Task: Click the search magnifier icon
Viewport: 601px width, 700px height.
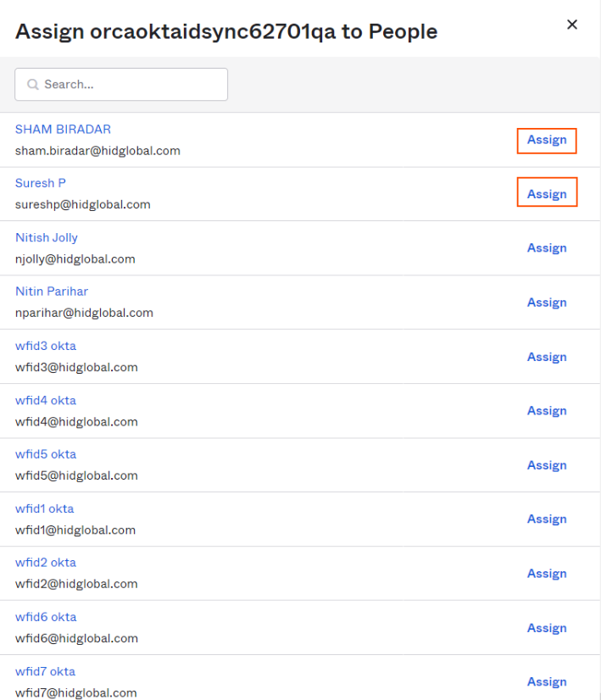Action: tap(32, 85)
